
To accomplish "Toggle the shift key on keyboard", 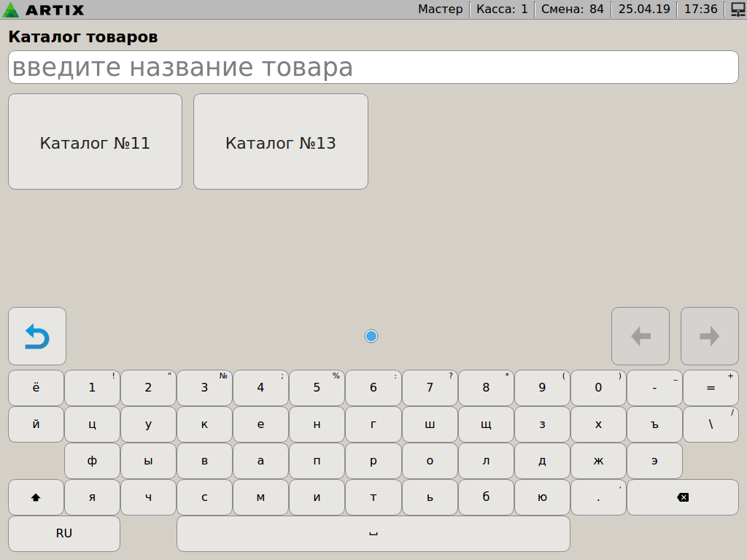I will click(x=36, y=497).
